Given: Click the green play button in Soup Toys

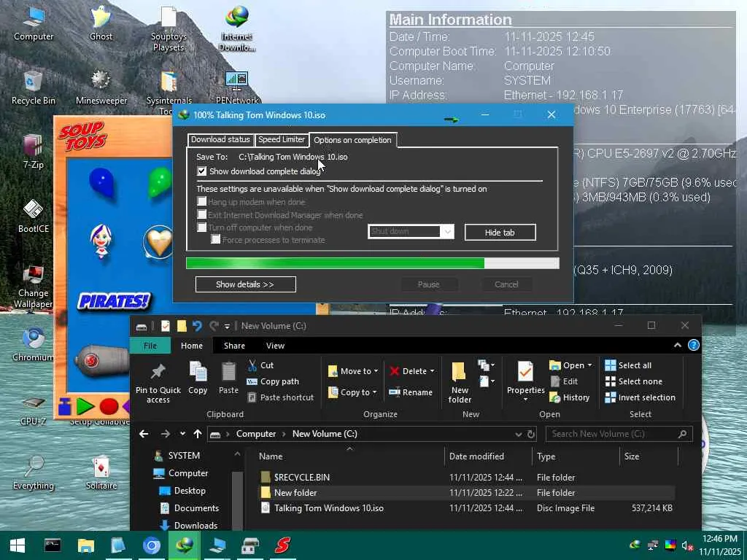Looking at the screenshot, I should (x=85, y=406).
